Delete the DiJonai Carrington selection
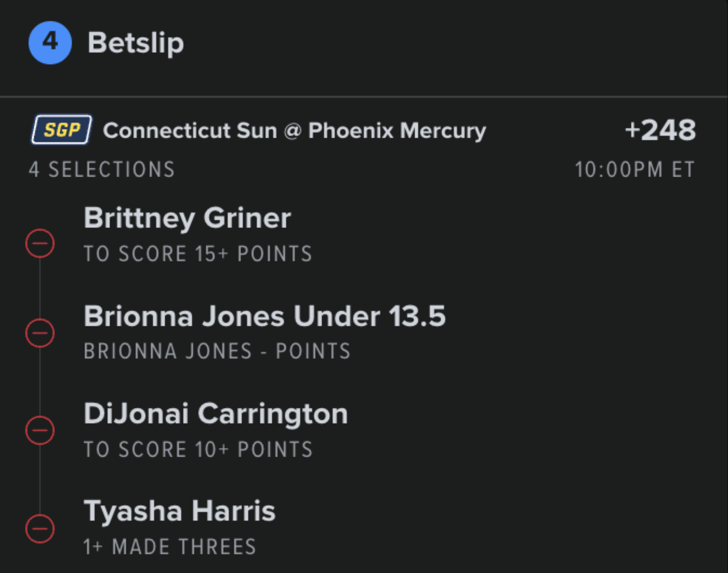Viewport: 728px width, 573px height. pyautogui.click(x=40, y=430)
